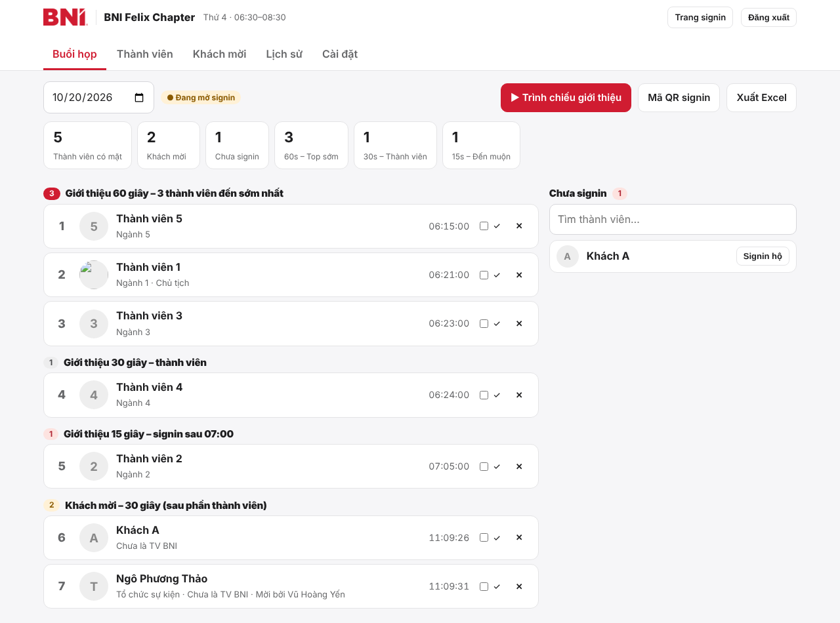Screen dimensions: 840x623
Task: Click the Chưa signin stat card
Action: point(237,145)
